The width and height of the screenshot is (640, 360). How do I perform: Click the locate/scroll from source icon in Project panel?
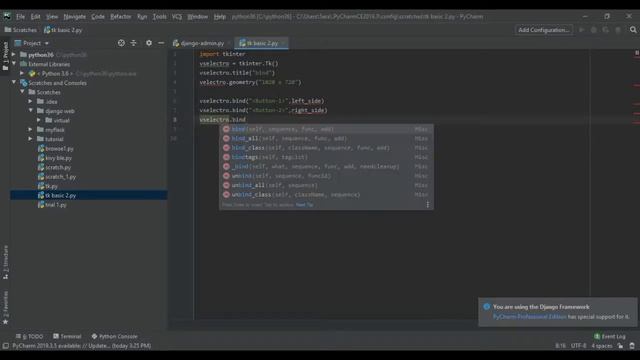(121, 43)
